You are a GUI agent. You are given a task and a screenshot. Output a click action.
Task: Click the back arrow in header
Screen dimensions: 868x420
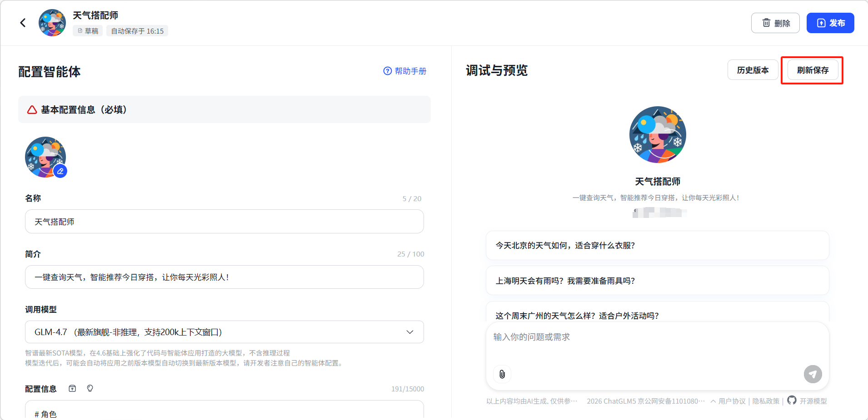(23, 23)
